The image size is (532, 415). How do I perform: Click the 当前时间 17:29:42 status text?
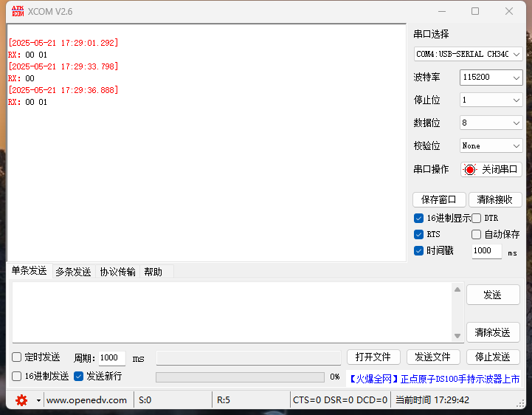tap(432, 400)
